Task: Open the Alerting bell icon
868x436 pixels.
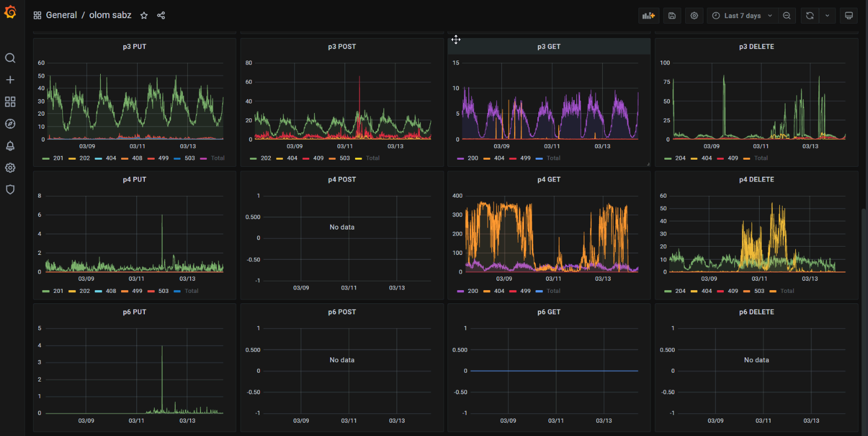Action: pos(10,146)
